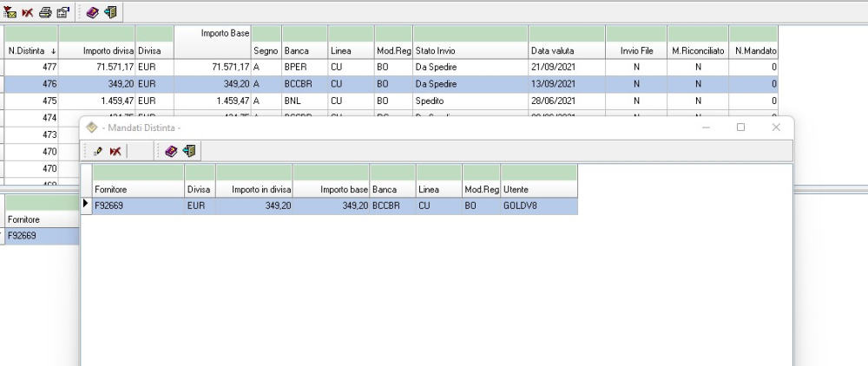Open the help book icon in main toolbar

(93, 12)
